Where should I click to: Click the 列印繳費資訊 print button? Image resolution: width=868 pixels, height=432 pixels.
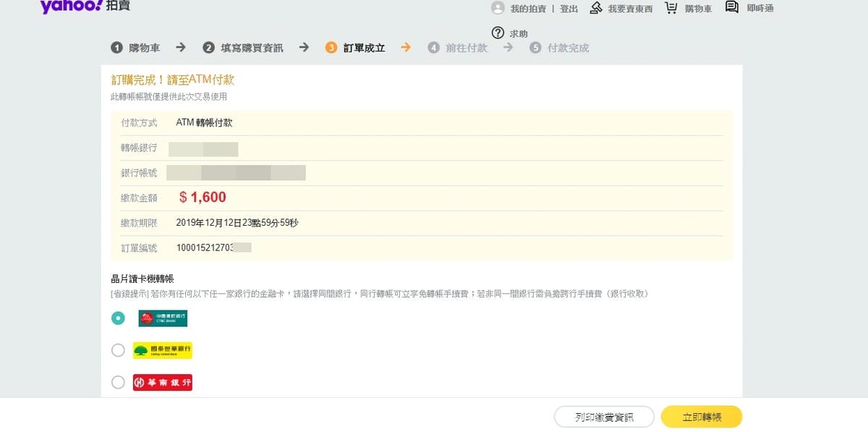603,417
